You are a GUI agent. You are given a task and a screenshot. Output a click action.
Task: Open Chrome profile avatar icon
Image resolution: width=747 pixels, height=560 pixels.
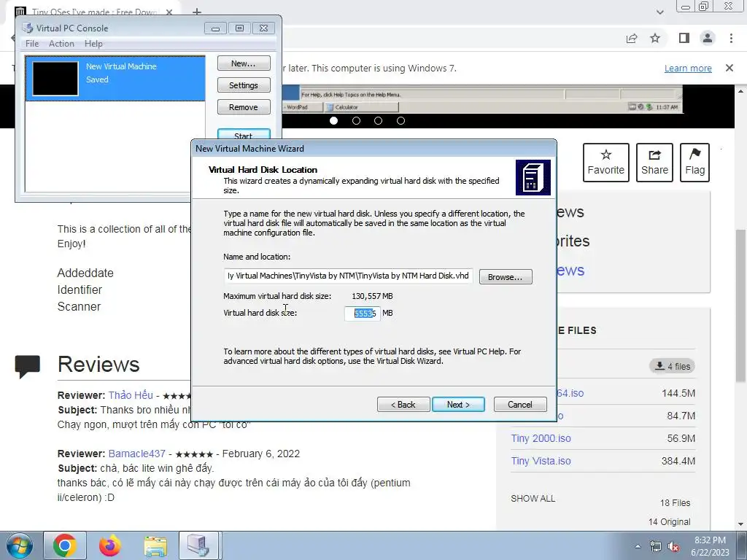coord(708,38)
